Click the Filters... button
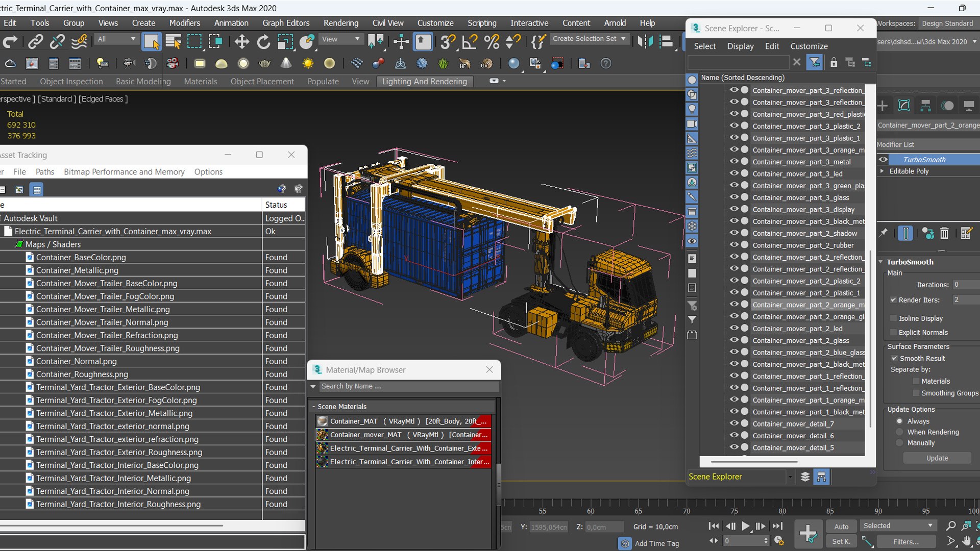 click(906, 542)
